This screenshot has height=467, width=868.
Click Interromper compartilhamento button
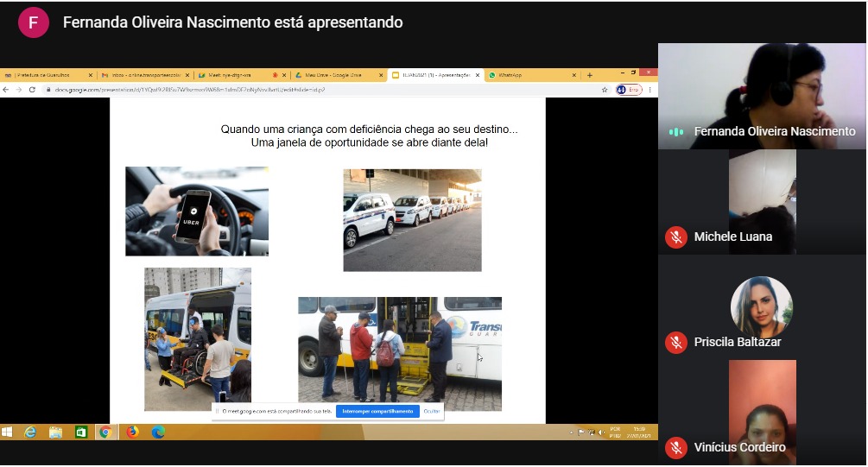click(x=377, y=412)
